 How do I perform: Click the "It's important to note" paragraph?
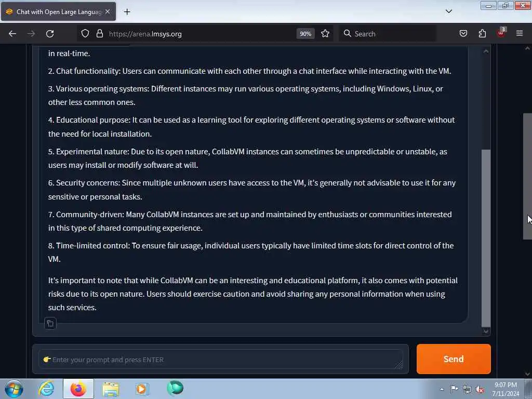(253, 294)
